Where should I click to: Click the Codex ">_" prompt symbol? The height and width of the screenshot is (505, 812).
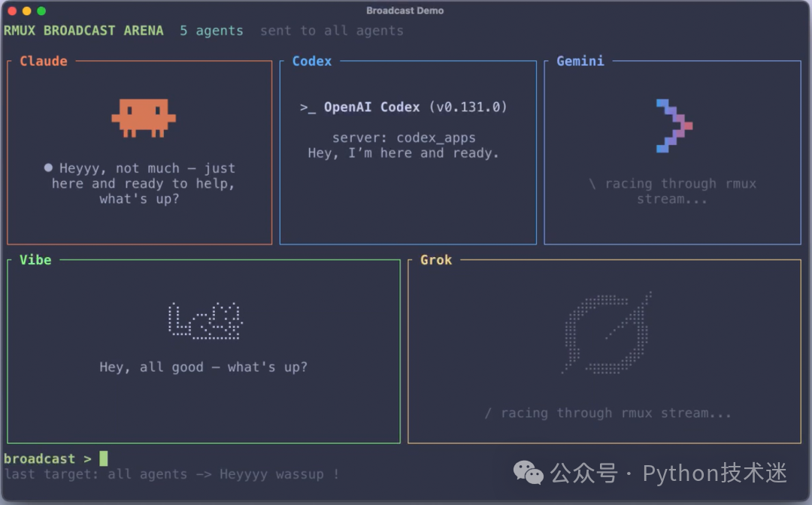[x=308, y=107]
